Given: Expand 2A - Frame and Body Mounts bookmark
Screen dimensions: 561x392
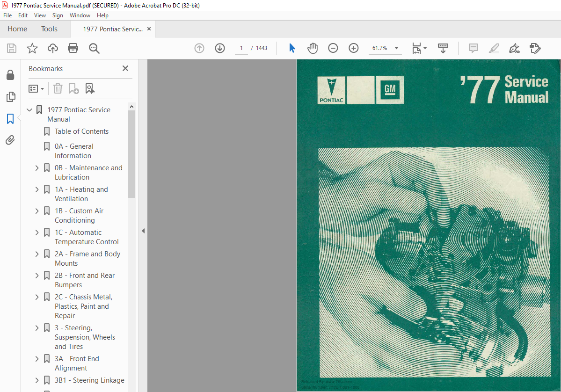Looking at the screenshot, I should coord(37,254).
